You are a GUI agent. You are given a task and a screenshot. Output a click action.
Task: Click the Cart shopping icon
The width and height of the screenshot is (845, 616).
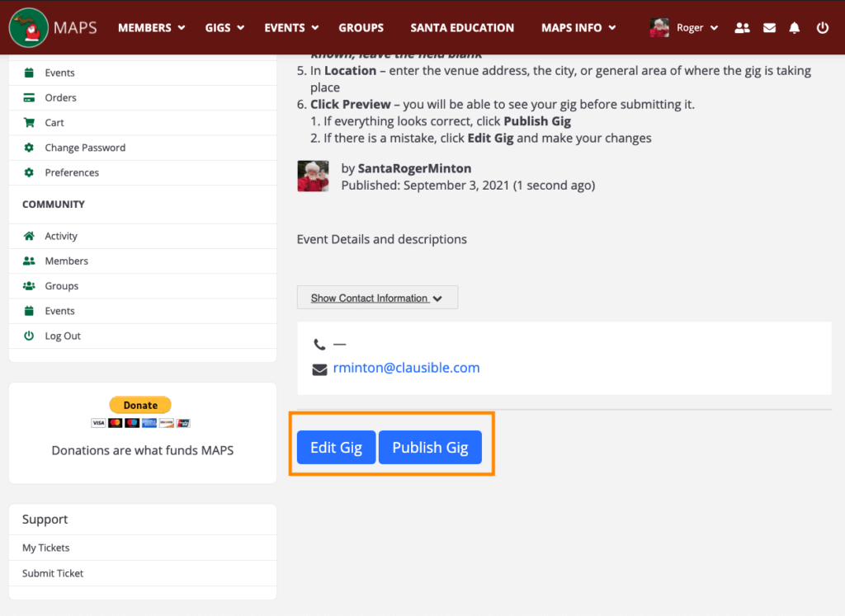pyautogui.click(x=29, y=122)
